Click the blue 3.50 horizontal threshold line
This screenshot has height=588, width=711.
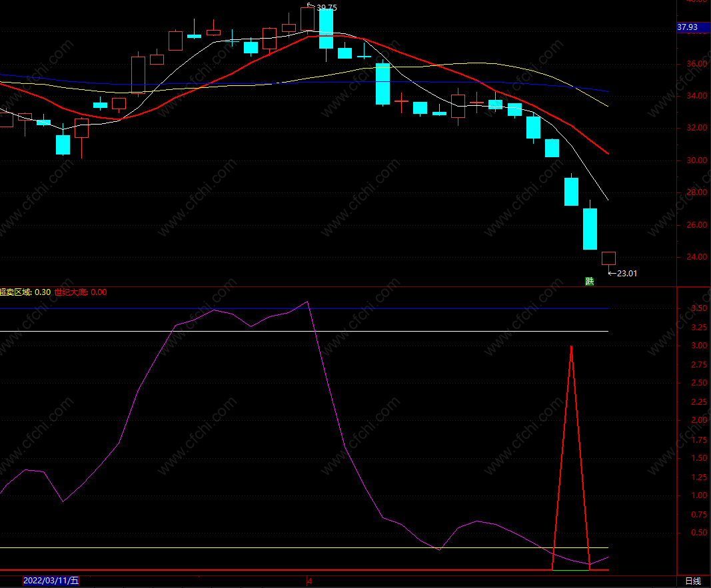point(304,308)
